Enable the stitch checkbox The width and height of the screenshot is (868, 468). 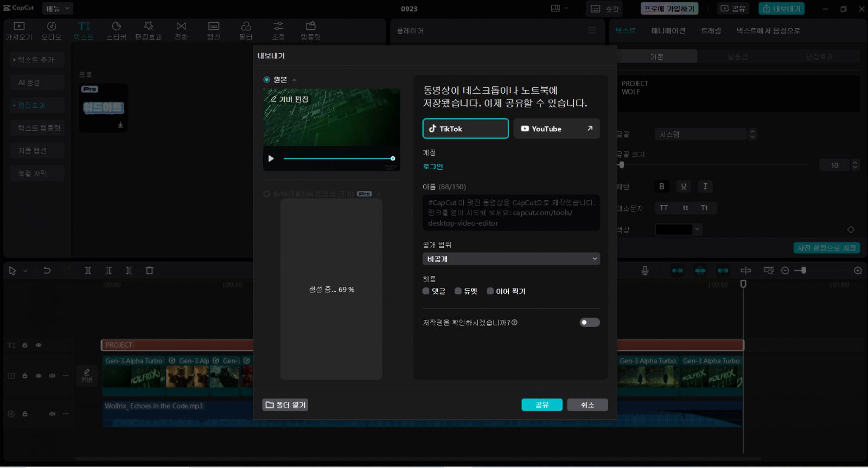(490, 291)
